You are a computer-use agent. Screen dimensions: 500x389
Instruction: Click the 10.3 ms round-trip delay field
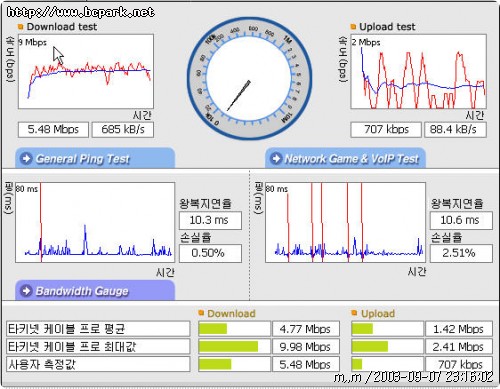[x=210, y=221]
